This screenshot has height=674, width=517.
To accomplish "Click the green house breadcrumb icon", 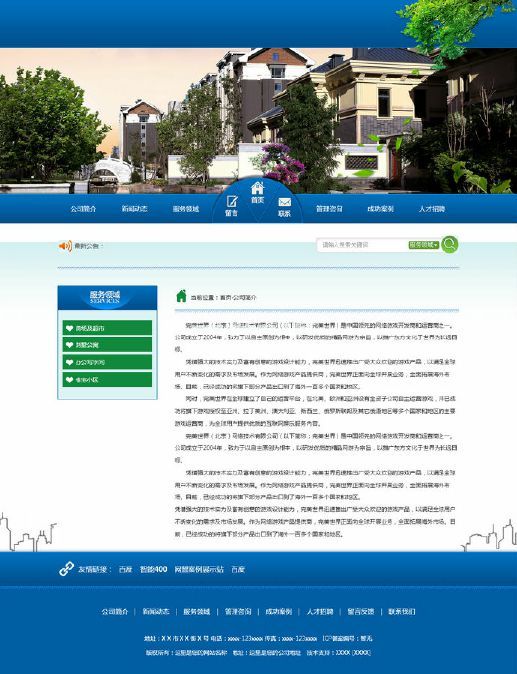I will tap(181, 296).
